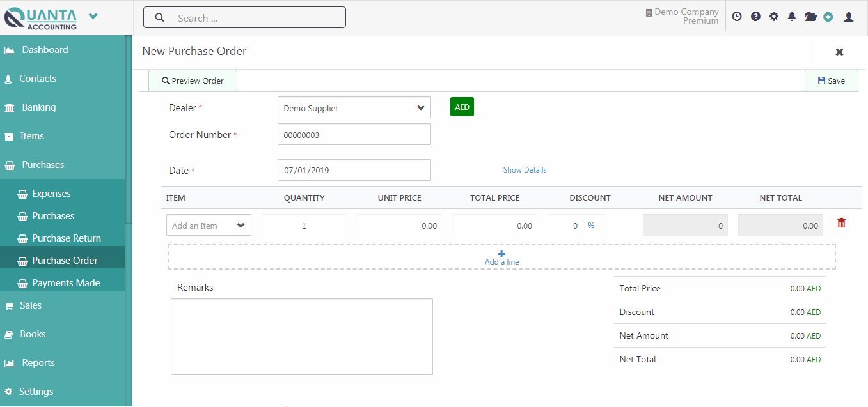Click the Total Price field in item row
The height and width of the screenshot is (407, 868).
(x=494, y=226)
